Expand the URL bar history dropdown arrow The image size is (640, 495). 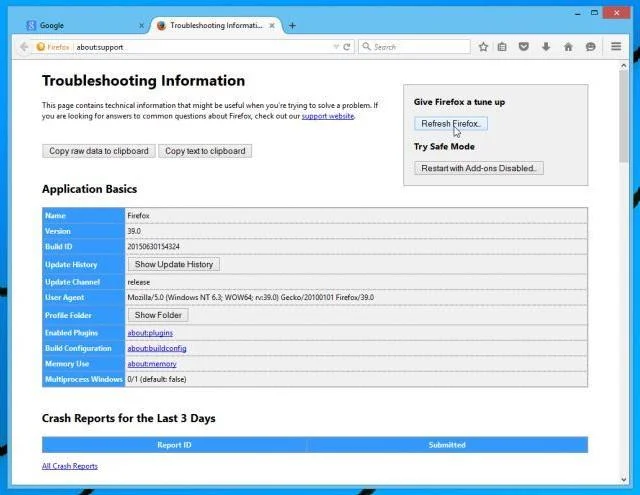336,47
